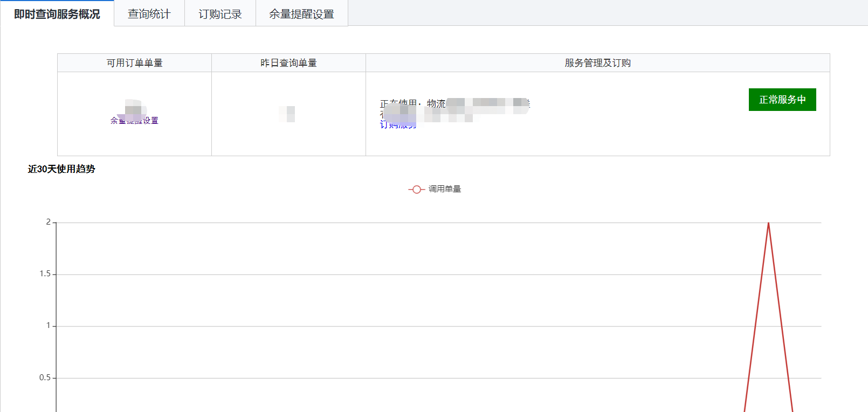Click the 2 label on y-axis

tap(48, 222)
